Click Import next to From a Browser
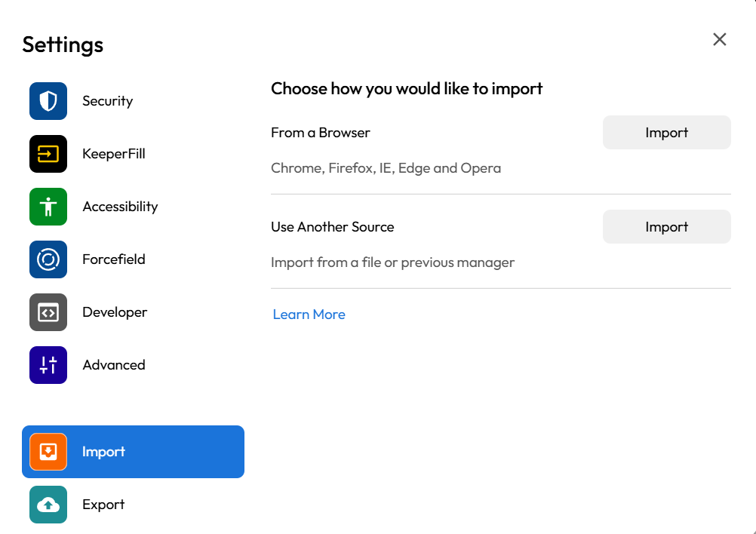This screenshot has width=756, height=534. point(666,132)
